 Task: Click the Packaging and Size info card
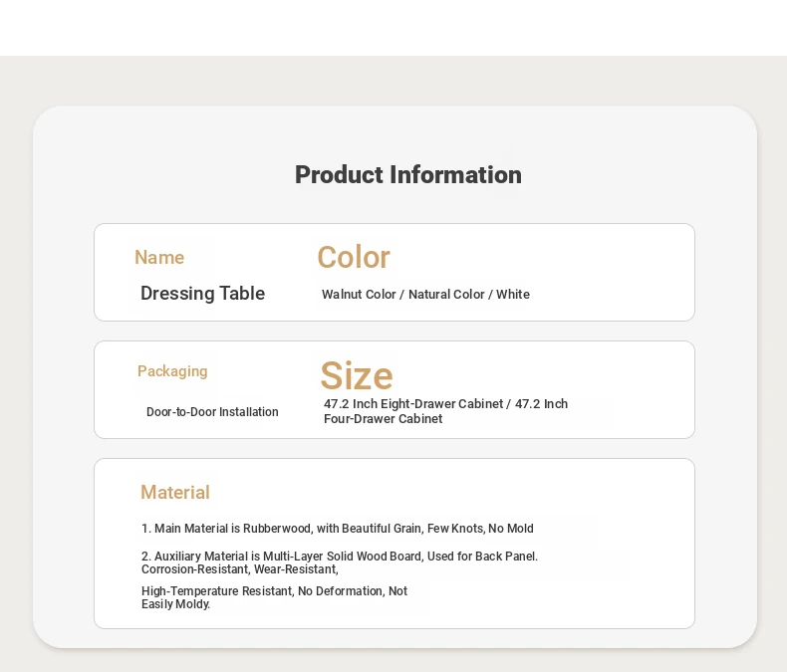(x=394, y=389)
